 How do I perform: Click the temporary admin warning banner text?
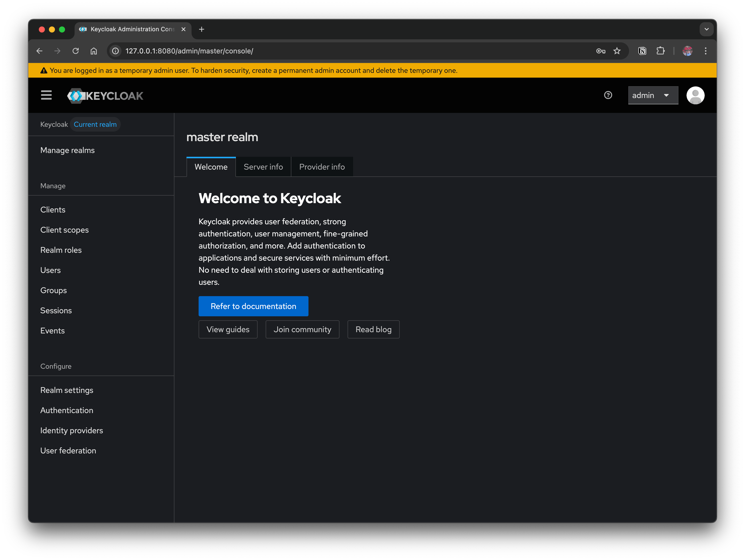[x=253, y=70]
